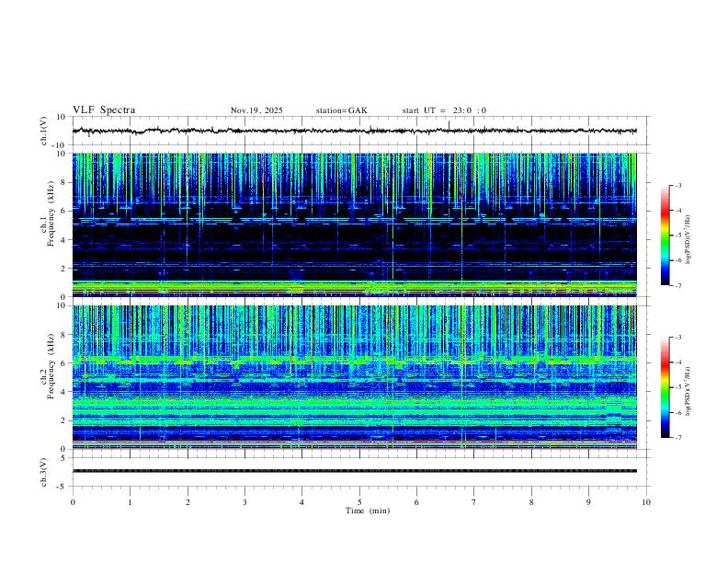The width and height of the screenshot is (728, 563).
Task: Click the upper PSD color scale bar
Action: point(665,236)
